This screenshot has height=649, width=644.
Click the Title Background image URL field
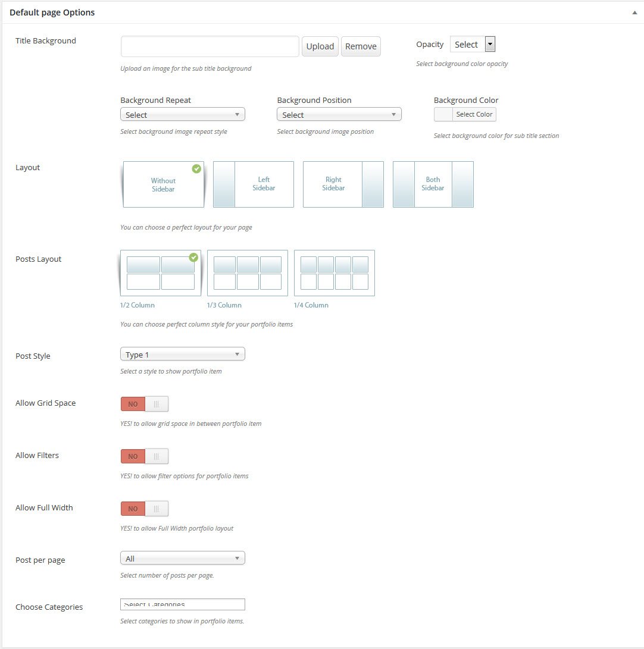pyautogui.click(x=210, y=46)
